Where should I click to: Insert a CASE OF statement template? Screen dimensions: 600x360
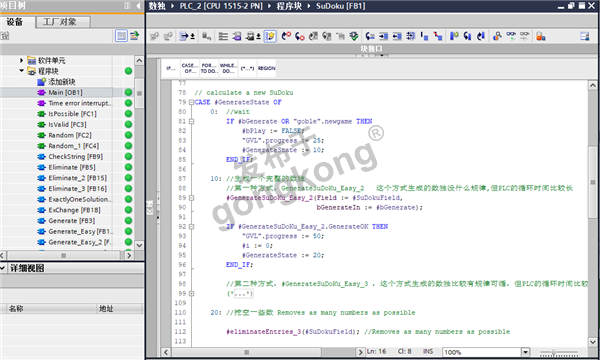[x=189, y=68]
